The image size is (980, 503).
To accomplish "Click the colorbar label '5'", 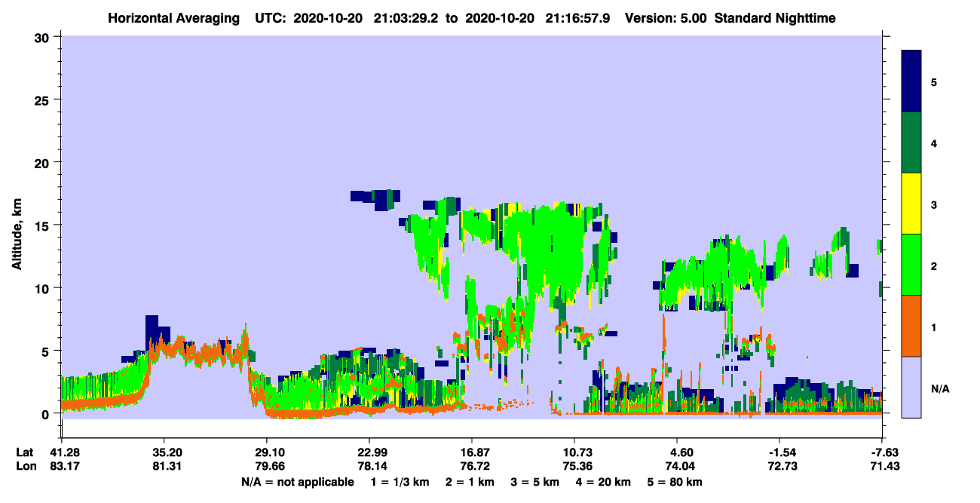I will tap(934, 81).
